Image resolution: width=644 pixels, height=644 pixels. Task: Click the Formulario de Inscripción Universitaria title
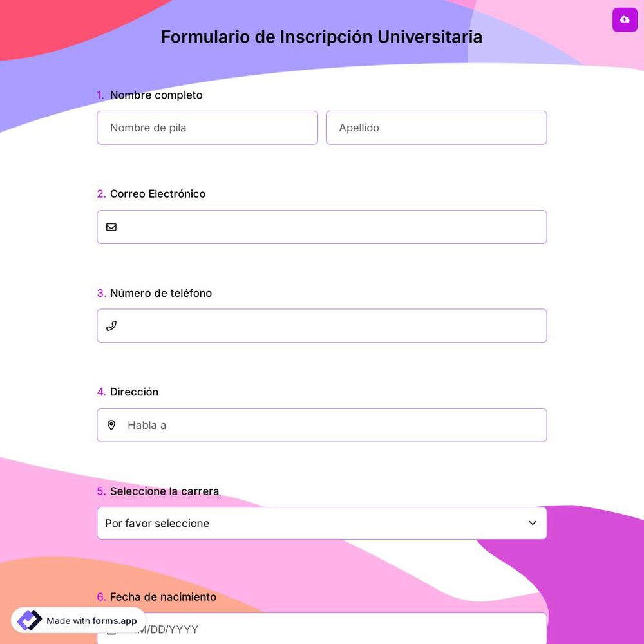(x=322, y=37)
